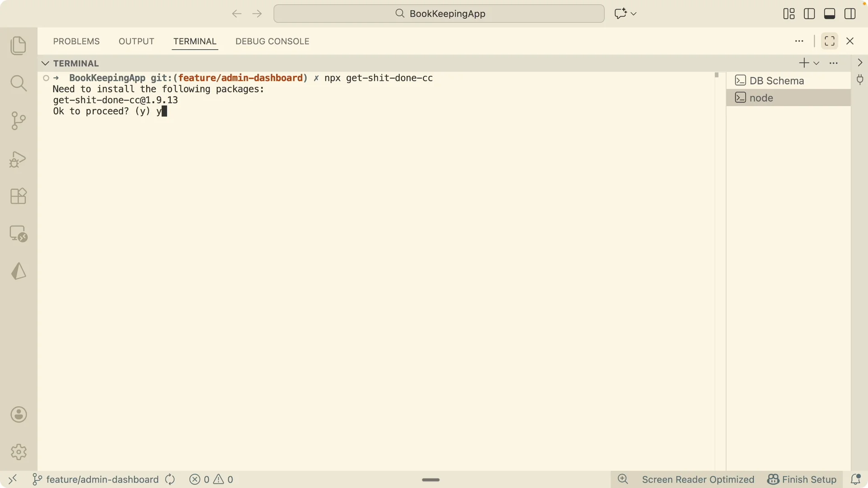Image resolution: width=868 pixels, height=488 pixels.
Task: Open the Remote Explorer view
Action: coord(19,234)
